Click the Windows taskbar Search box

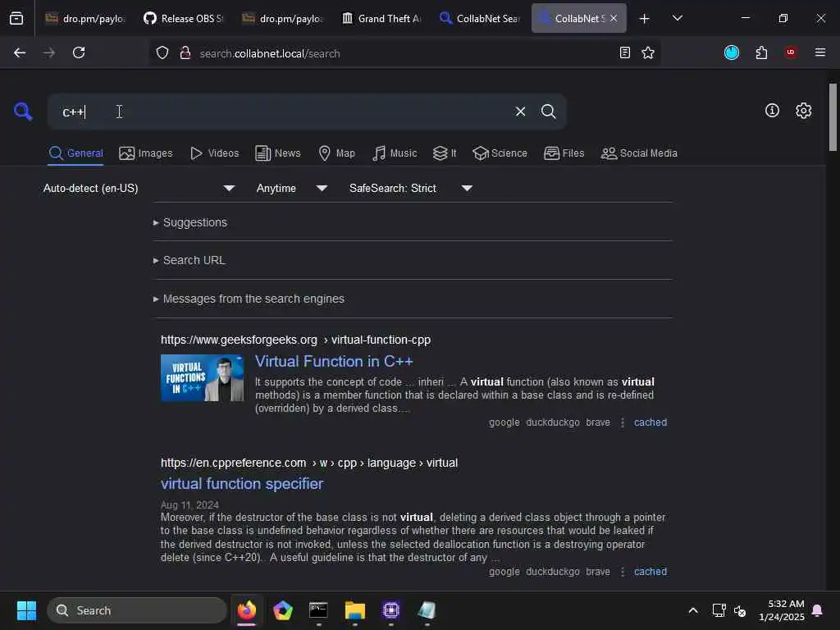pyautogui.click(x=137, y=610)
